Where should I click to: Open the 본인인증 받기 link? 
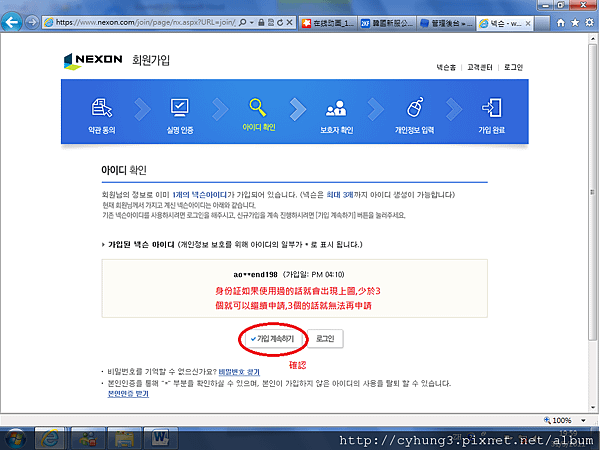128,394
